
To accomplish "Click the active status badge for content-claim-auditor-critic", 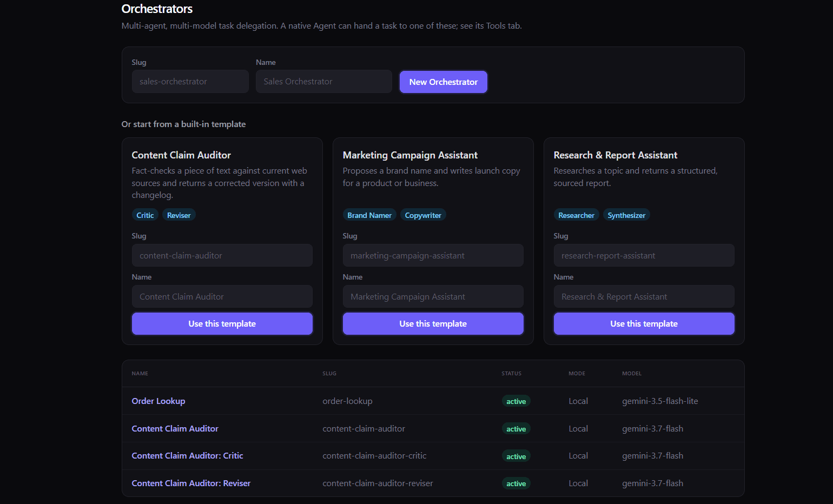I will coord(516,456).
